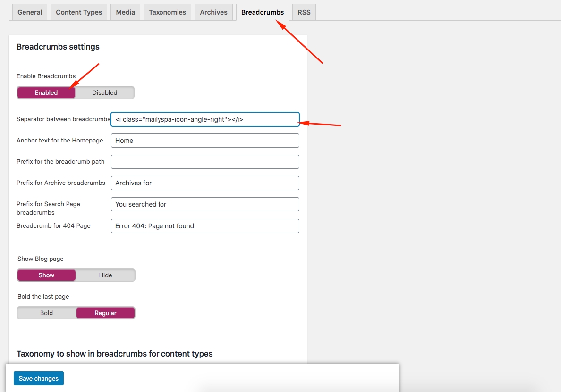Choose Hide for Show Blog page
This screenshot has height=392, width=561.
(105, 275)
